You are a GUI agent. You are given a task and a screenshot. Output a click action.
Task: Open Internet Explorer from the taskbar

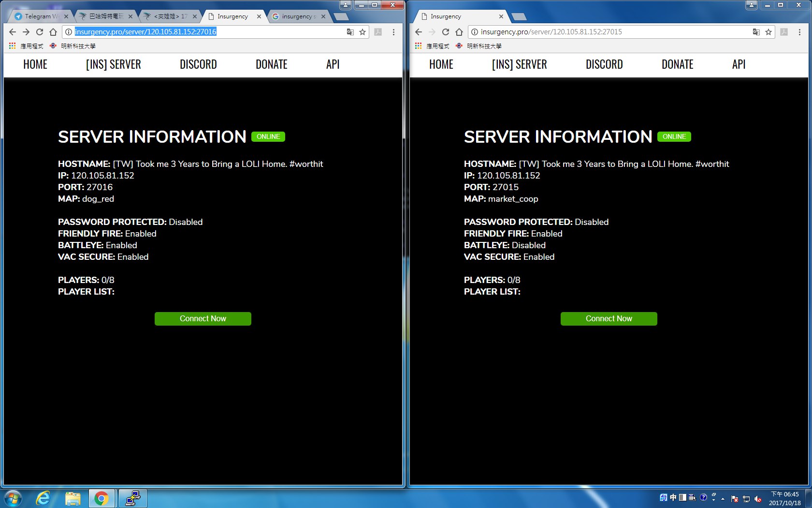[43, 498]
